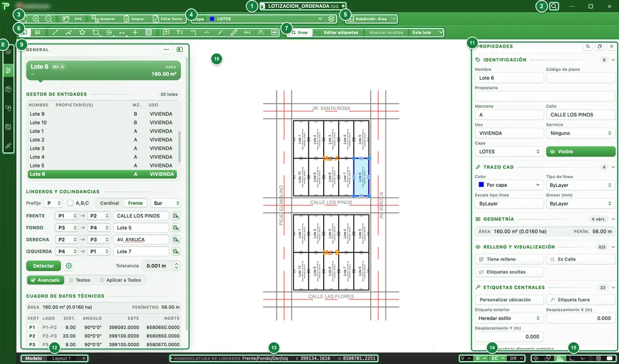Open the layers panel in left sidebar

(8, 52)
